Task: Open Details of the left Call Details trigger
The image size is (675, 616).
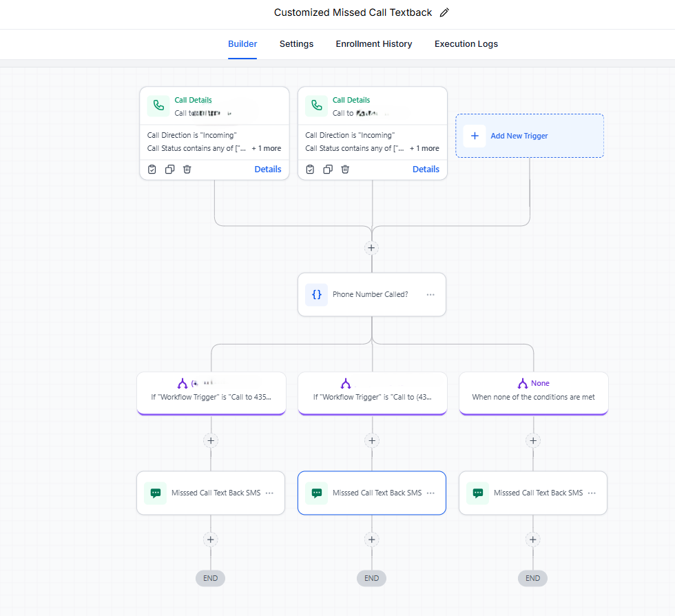Action: pyautogui.click(x=268, y=170)
